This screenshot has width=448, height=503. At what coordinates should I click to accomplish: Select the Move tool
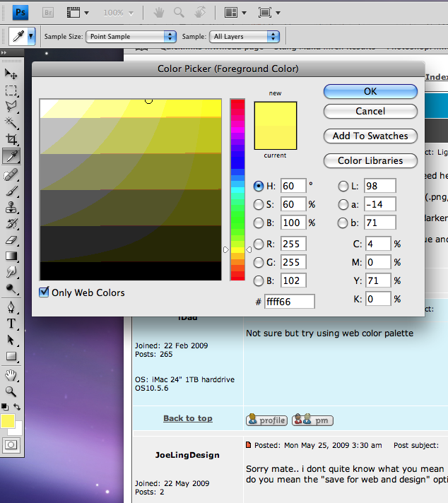tap(11, 74)
